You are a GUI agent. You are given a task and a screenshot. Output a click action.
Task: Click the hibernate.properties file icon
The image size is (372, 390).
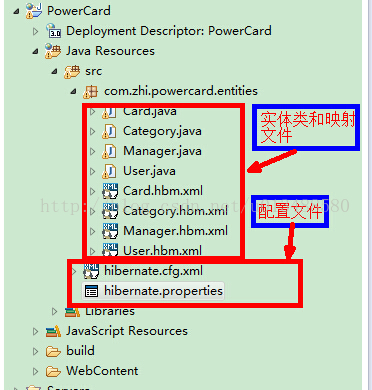(91, 291)
